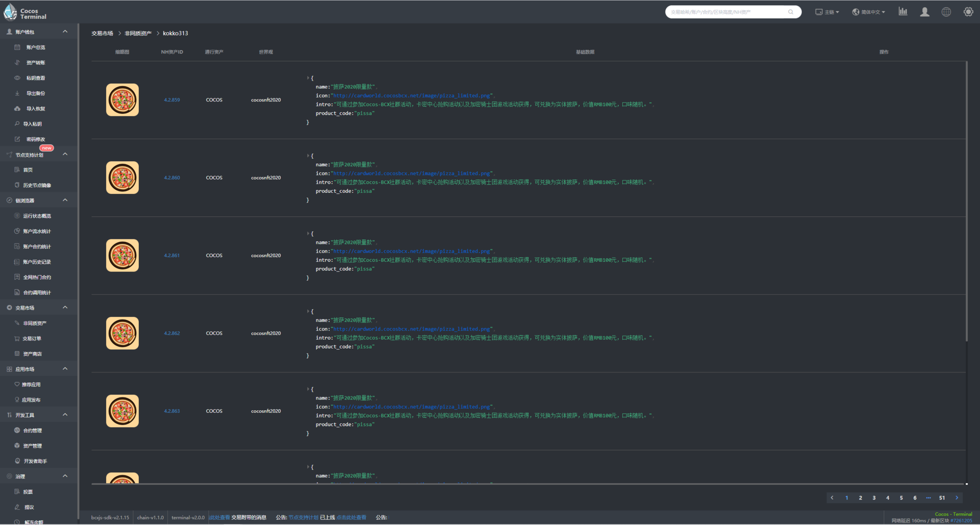Screen dimensions: 980x525
Task: Open 首页 under node support plan
Action: pos(28,170)
